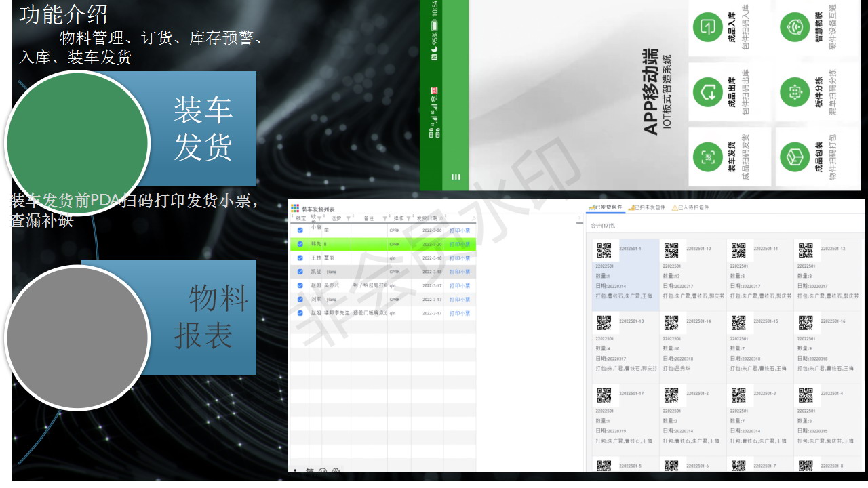The width and height of the screenshot is (868, 488).
Task: Click the 发货日期 column header
Action: (427, 218)
